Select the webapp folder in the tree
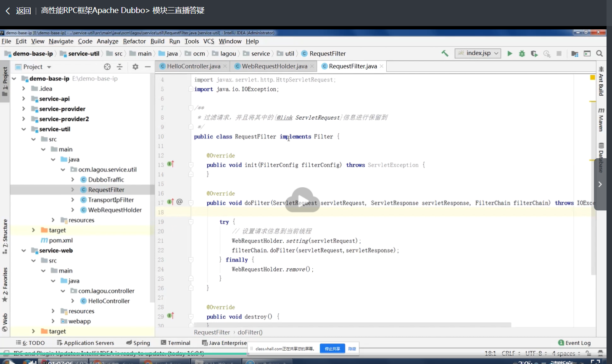Image resolution: width=612 pixels, height=364 pixels. click(79, 321)
